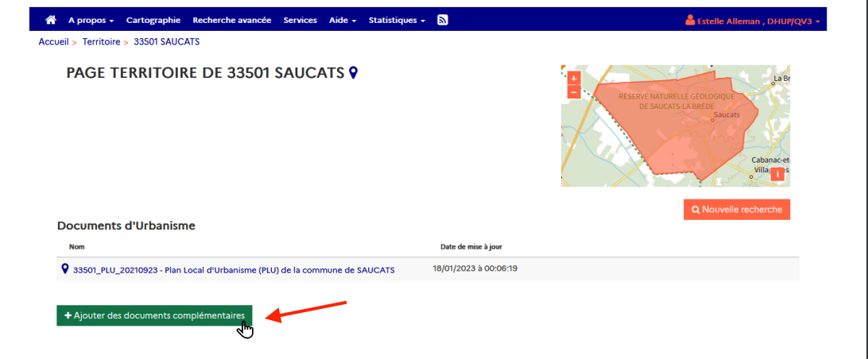Click the Home icon in navbar

51,20
